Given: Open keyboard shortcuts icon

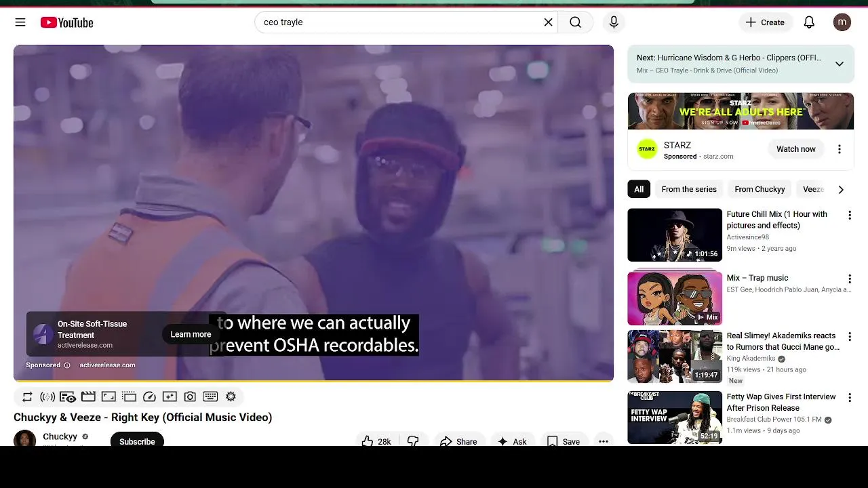Looking at the screenshot, I should click(x=210, y=396).
